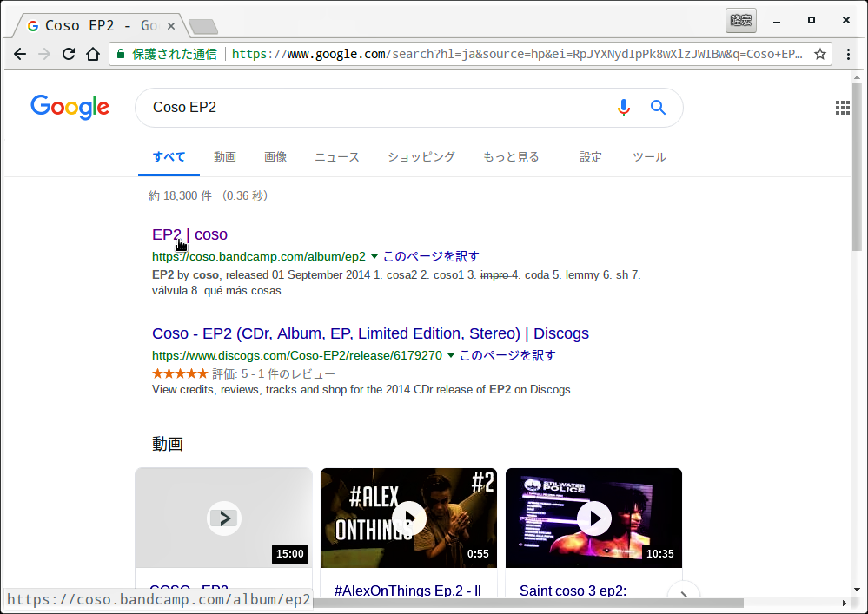Click the scroll-down arrow of vertical scrollbar
Screen dimensions: 868x614
[x=857, y=590]
